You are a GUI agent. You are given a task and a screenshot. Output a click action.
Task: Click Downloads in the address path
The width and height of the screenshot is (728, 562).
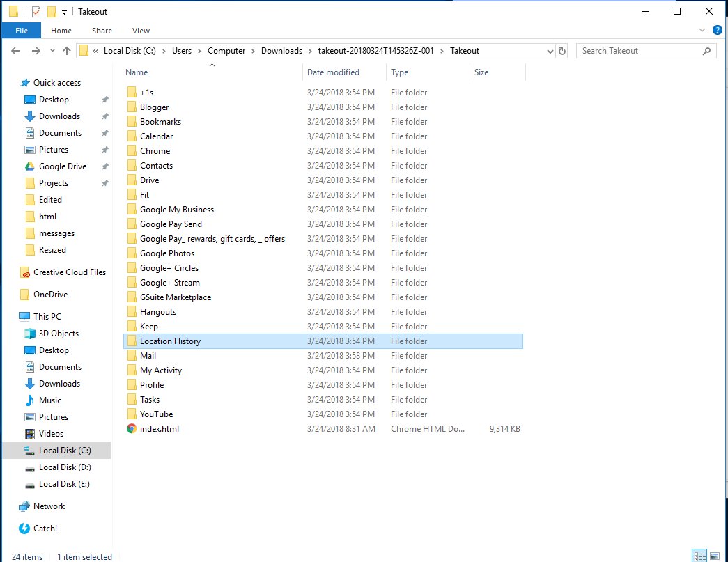pyautogui.click(x=281, y=51)
